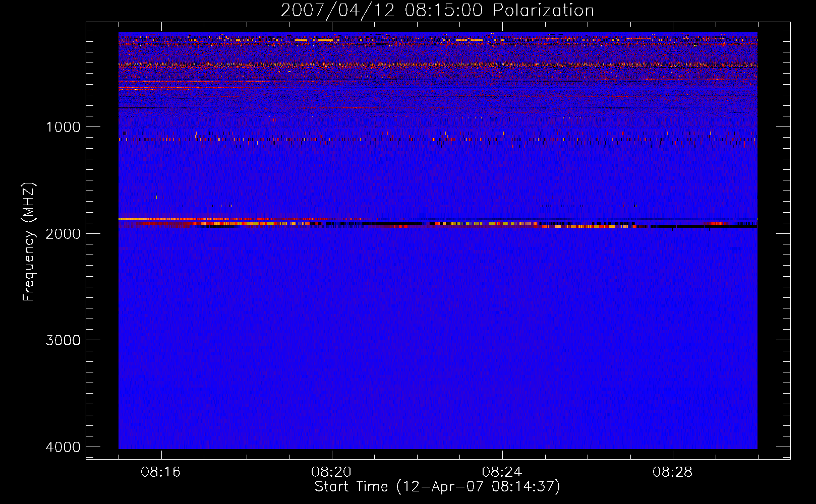Click the 'Start Time (12-Apr-07 08:14:37)' axis label
Viewport: 816px width, 504px height.
[x=437, y=487]
